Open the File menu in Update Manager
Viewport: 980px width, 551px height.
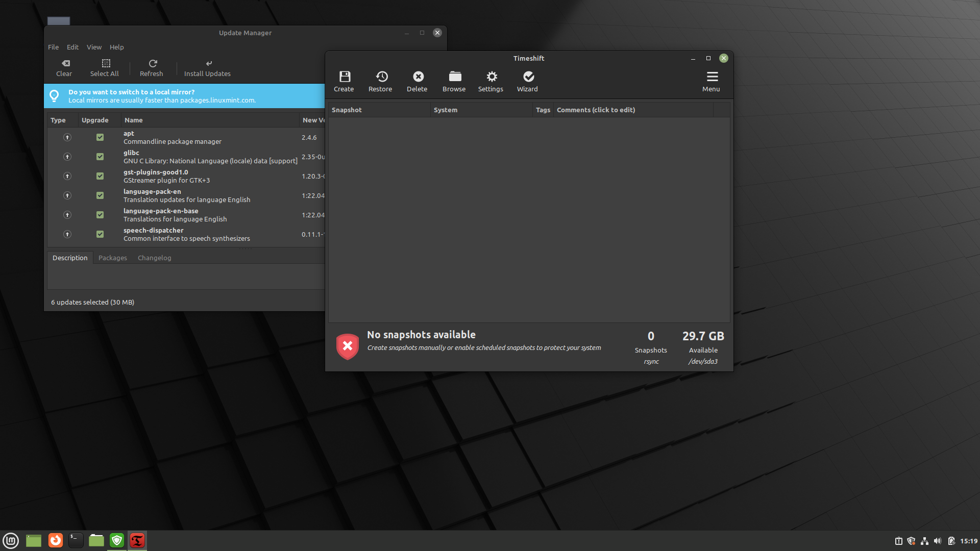54,47
